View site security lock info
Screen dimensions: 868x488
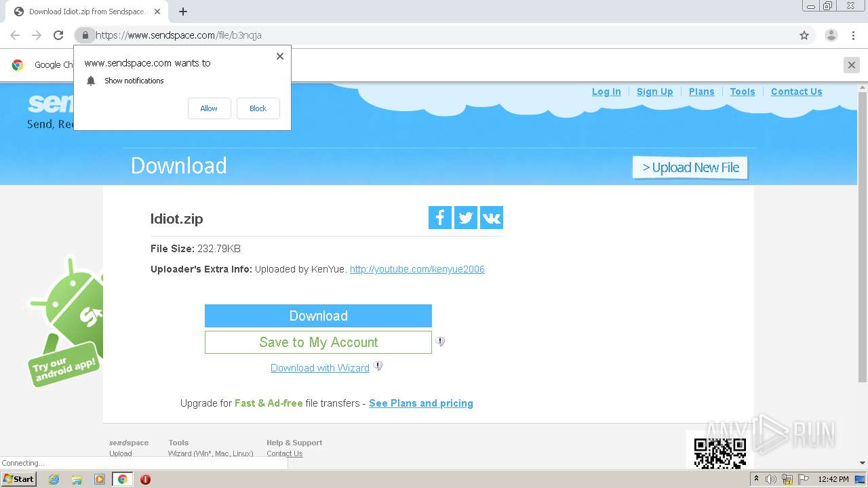tap(85, 35)
